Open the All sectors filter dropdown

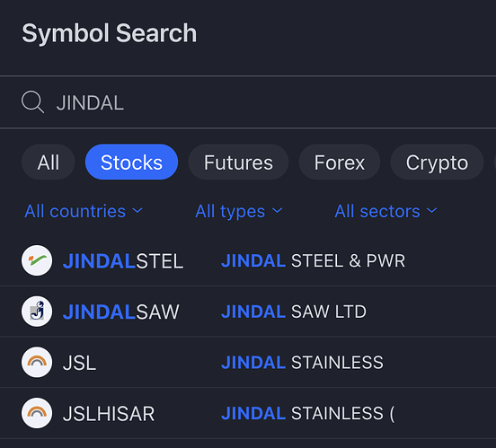pyautogui.click(x=385, y=211)
